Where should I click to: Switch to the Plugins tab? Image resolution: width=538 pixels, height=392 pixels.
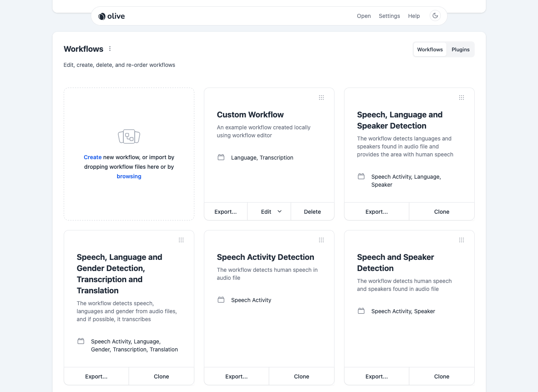click(460, 49)
